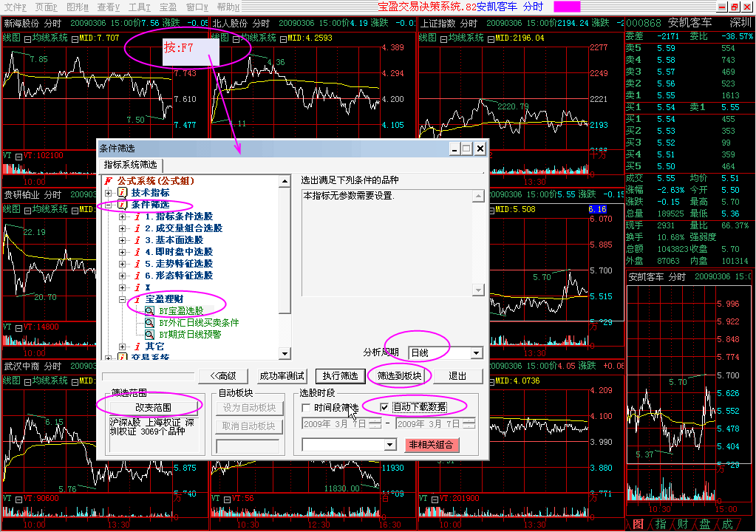
Task: Click the red F icon of 公式系统
Action: [x=109, y=181]
